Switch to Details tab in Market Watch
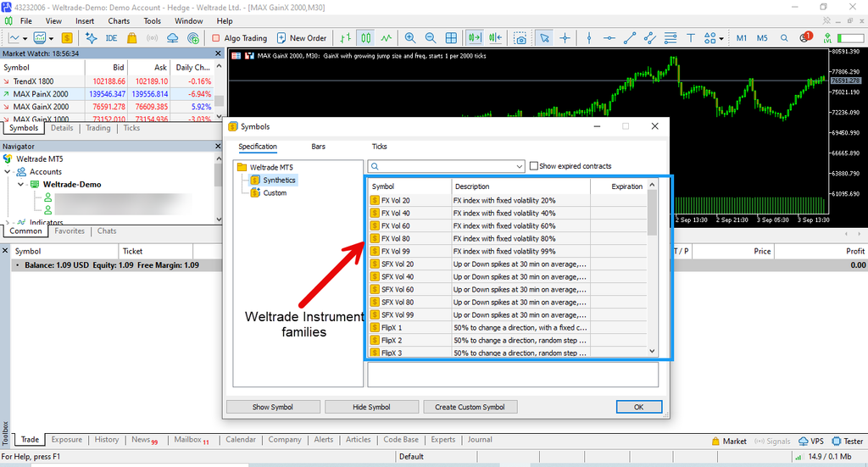The width and height of the screenshot is (868, 467). (62, 128)
